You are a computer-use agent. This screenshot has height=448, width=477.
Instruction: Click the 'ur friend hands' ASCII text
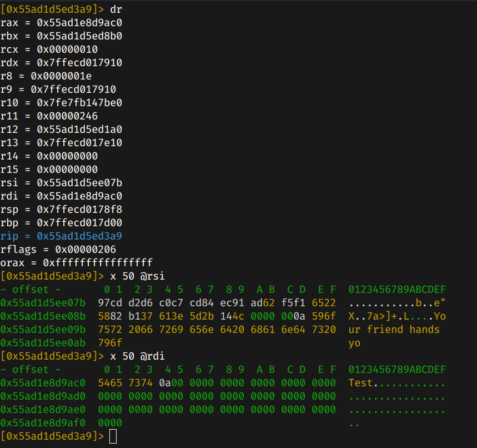coord(394,330)
